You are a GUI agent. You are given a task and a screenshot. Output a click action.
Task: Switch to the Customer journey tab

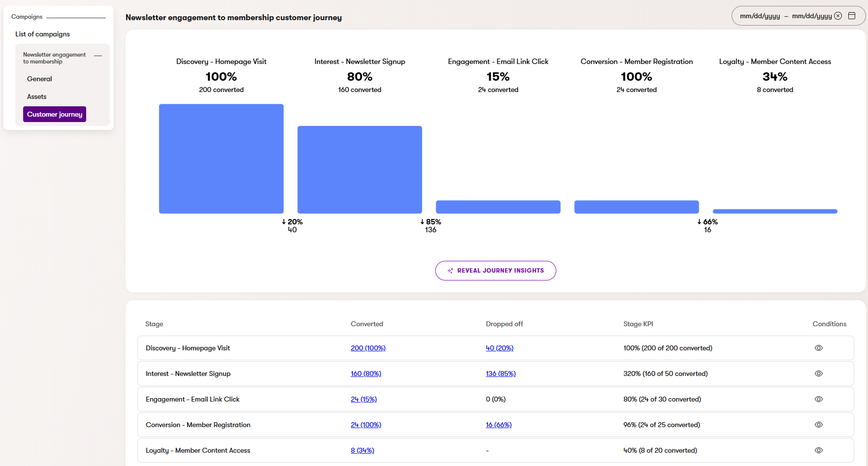click(x=54, y=114)
